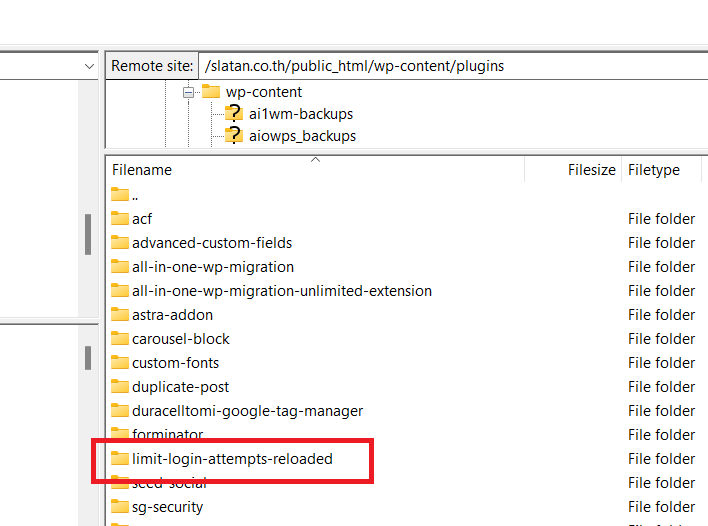
Task: Click the limit-login-attempts-reloaded folder icon
Action: [x=120, y=458]
